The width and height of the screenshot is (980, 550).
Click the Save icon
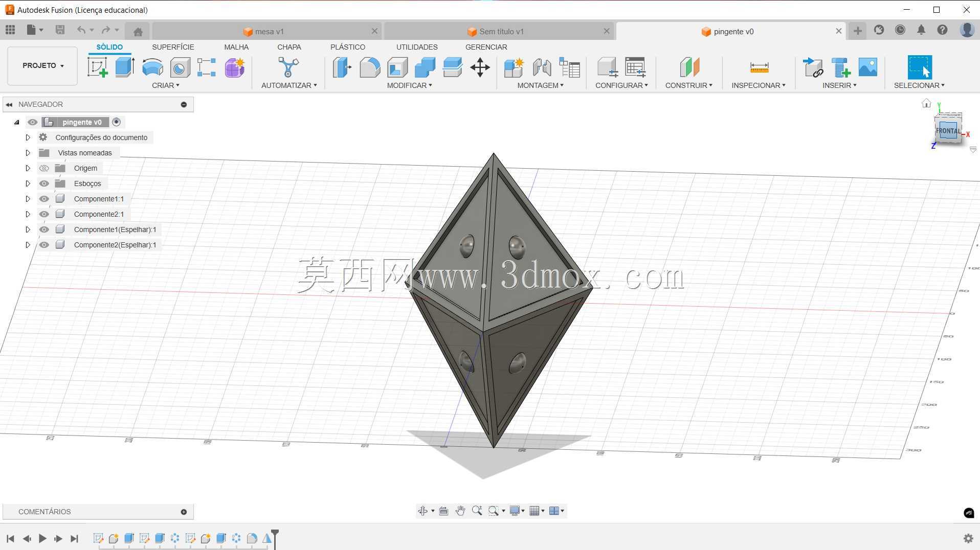60,30
